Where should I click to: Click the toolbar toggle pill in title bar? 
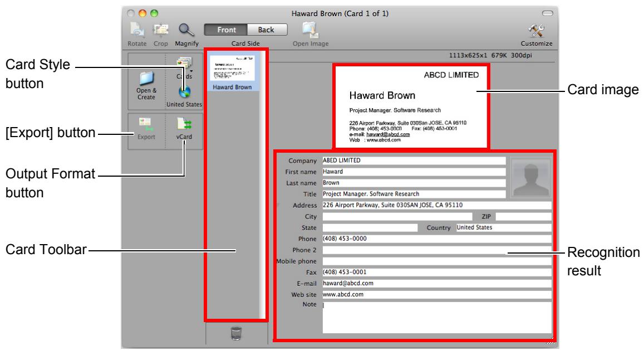click(x=548, y=13)
